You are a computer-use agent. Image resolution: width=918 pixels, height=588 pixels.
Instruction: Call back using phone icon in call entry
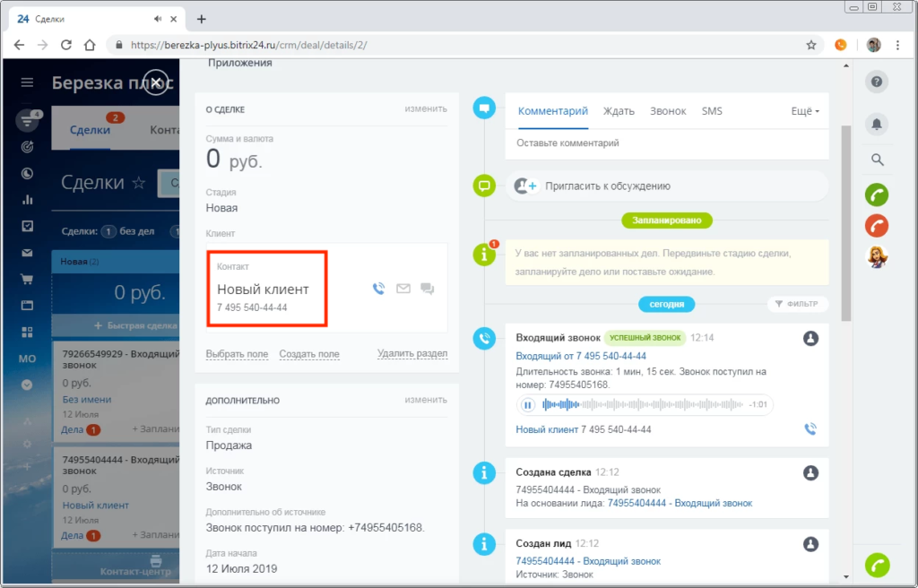810,428
